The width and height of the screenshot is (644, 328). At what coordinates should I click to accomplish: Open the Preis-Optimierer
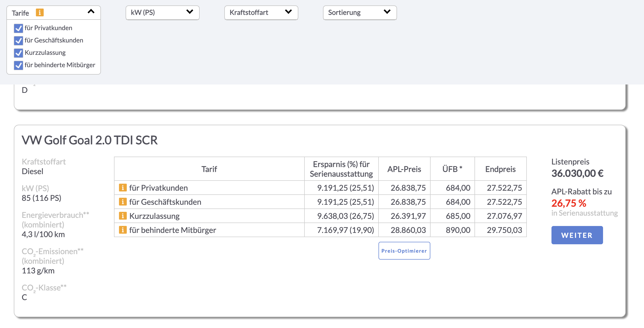404,251
